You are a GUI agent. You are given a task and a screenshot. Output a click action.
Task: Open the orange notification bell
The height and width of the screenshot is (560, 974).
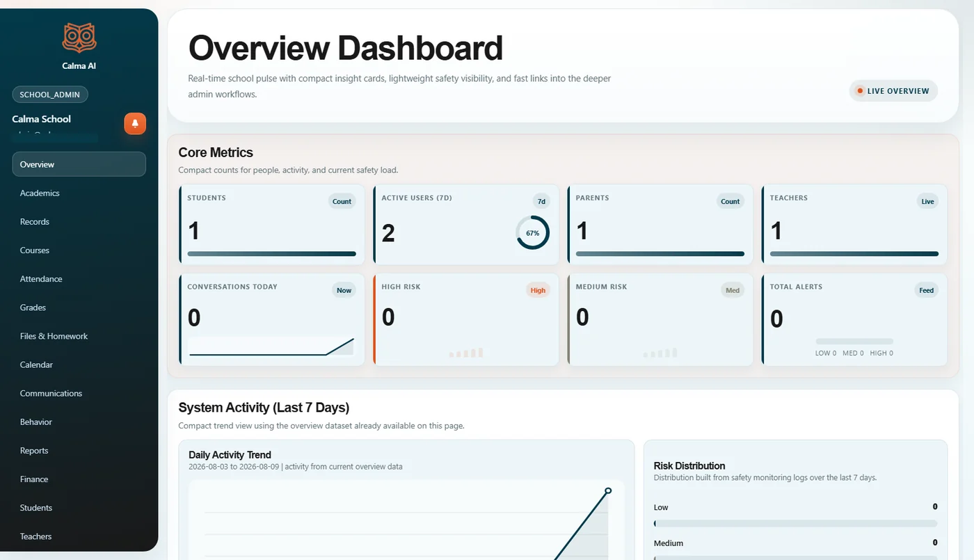pyautogui.click(x=135, y=123)
